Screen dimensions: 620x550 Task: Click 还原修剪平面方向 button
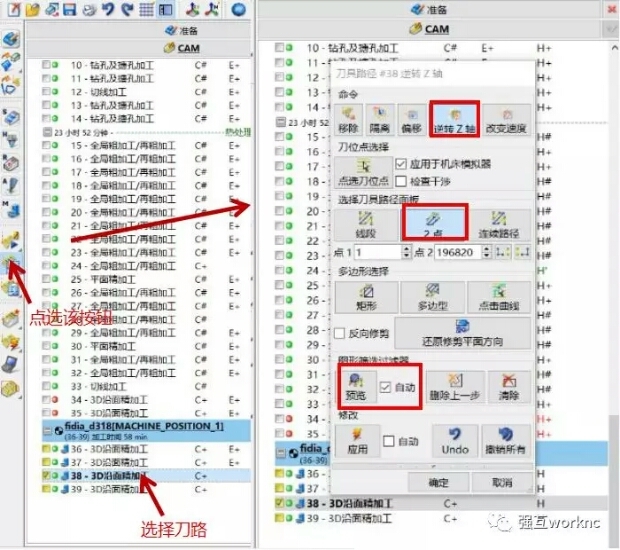coord(463,333)
